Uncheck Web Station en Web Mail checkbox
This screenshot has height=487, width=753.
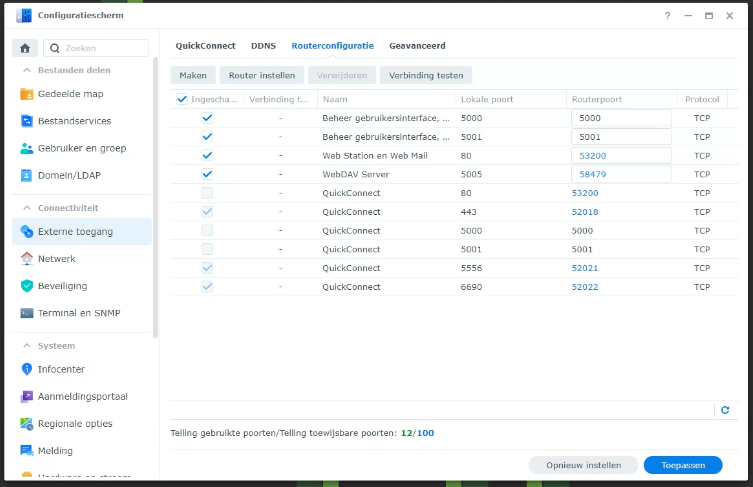click(207, 156)
